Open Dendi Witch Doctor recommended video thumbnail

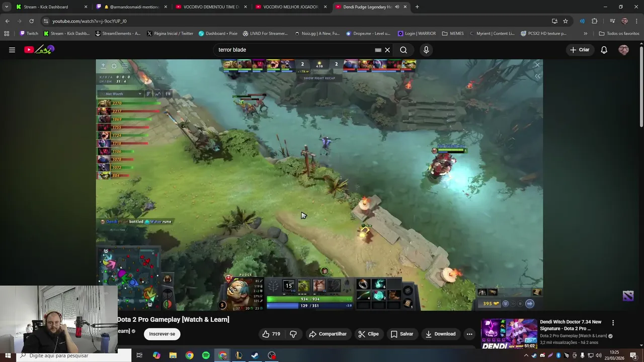point(509,334)
